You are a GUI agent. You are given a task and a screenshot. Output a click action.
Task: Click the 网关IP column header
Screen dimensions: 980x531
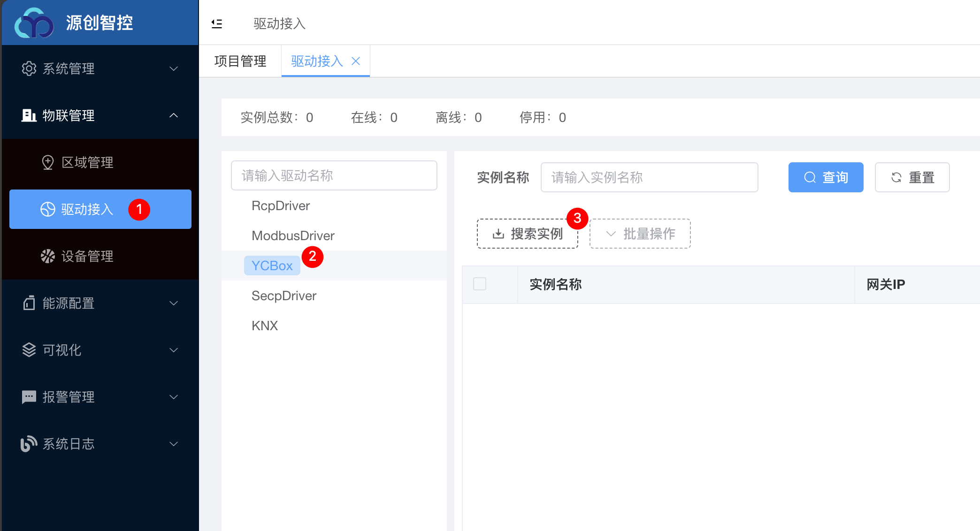pos(886,284)
